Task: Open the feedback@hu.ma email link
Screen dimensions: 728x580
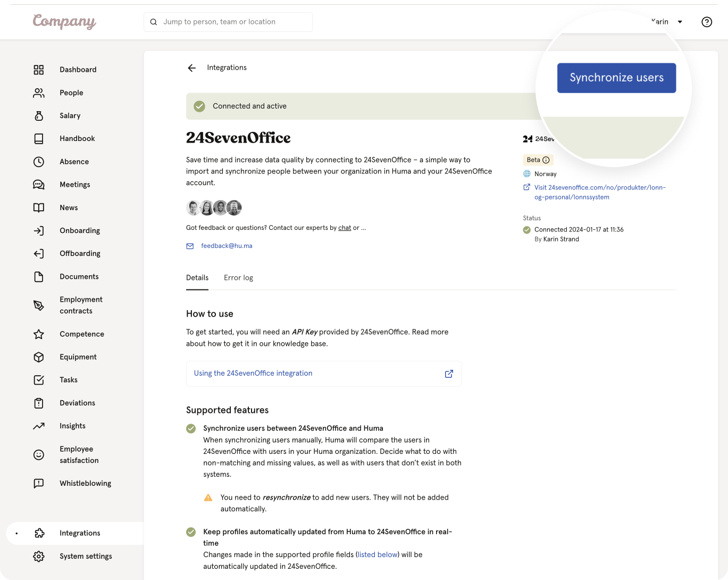Action: 227,246
